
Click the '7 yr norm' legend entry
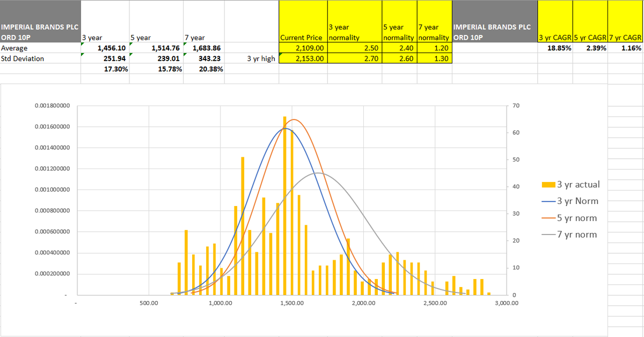click(570, 235)
